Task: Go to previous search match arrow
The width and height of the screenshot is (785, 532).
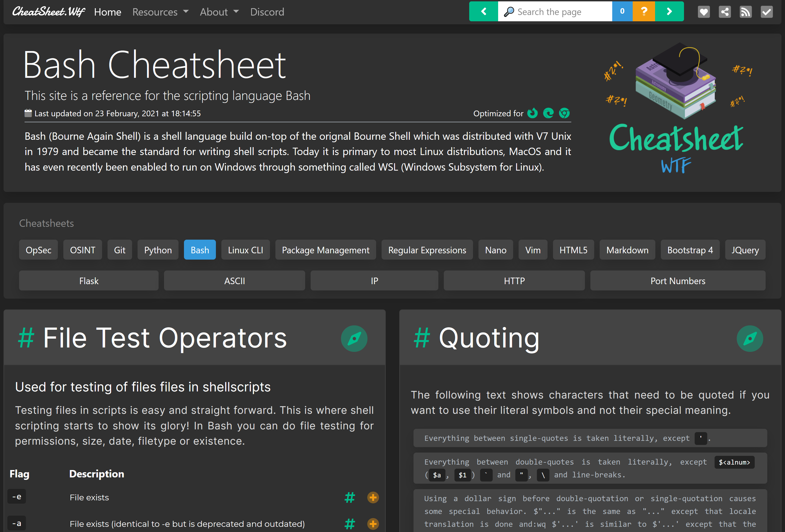Action: click(x=483, y=11)
